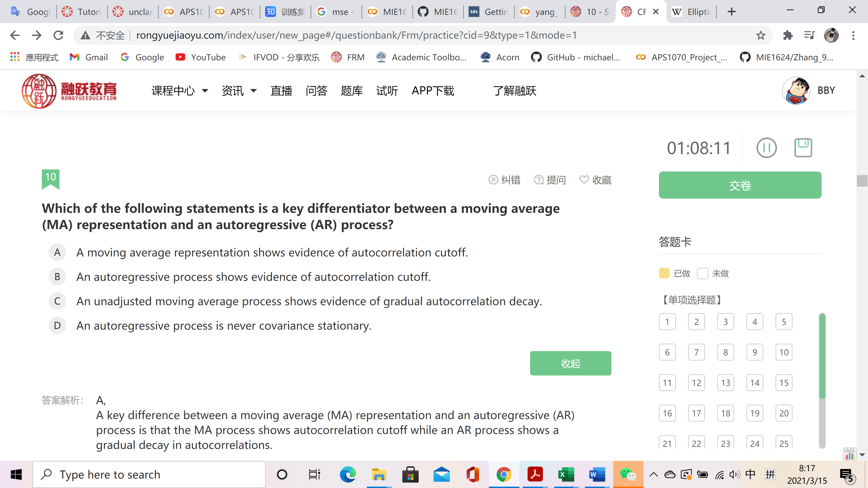Expand the 课程中心 dropdown menu
Image resolution: width=868 pixels, height=488 pixels.
180,91
